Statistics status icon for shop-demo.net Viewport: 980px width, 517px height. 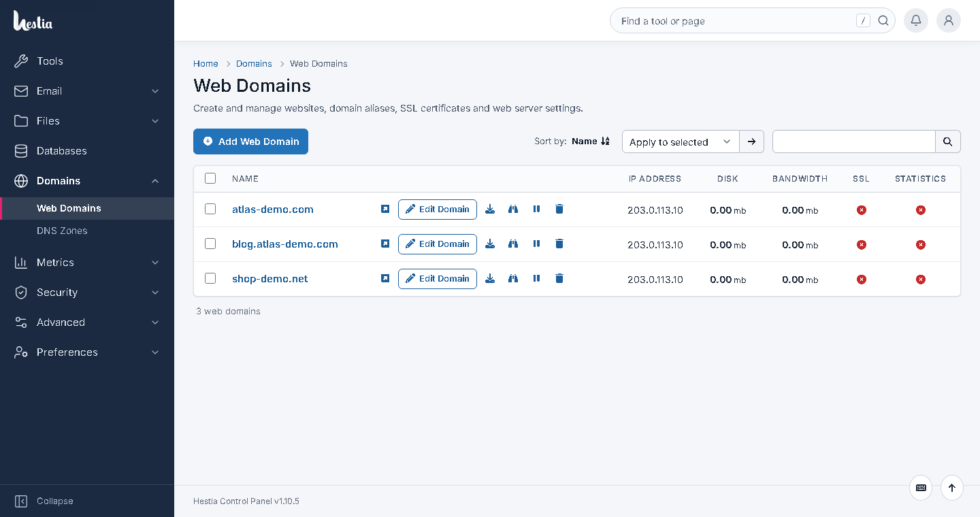(x=921, y=280)
